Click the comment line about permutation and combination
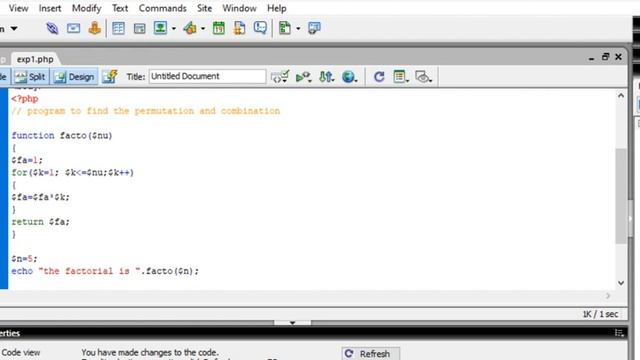The image size is (640, 360). pyautogui.click(x=146, y=111)
